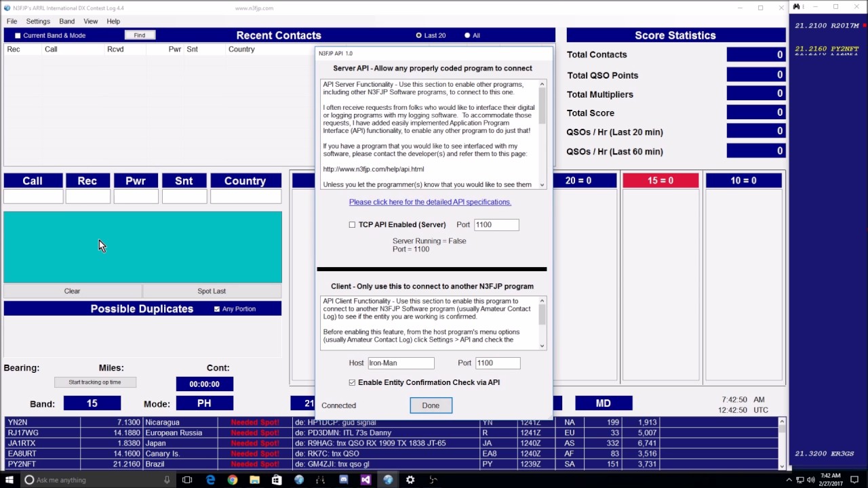The width and height of the screenshot is (868, 488).
Task: Open Task View from the taskbar
Action: [x=188, y=480]
